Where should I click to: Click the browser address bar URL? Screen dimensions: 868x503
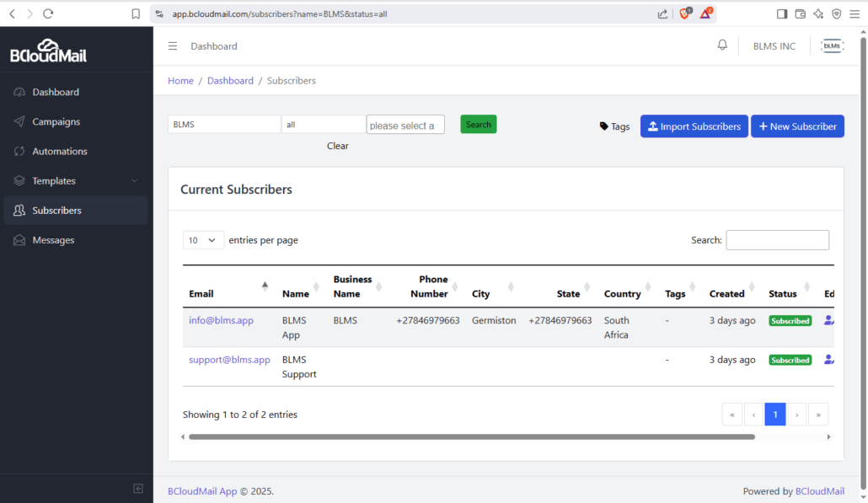pos(280,13)
